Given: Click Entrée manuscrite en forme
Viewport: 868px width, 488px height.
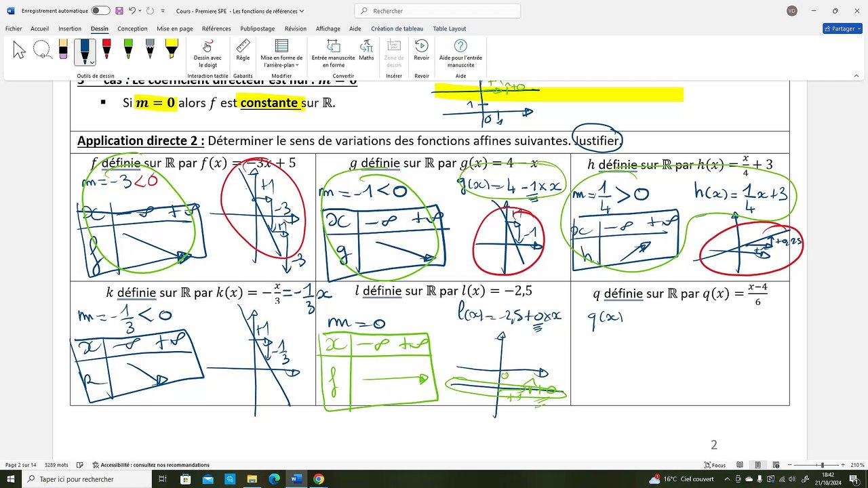Looking at the screenshot, I should [333, 54].
